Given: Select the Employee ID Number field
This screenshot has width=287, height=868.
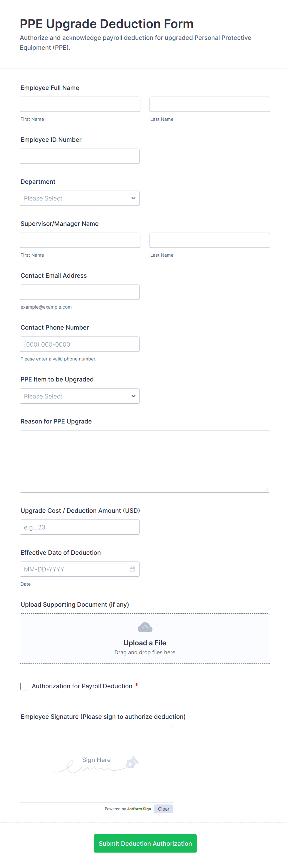Looking at the screenshot, I should (x=79, y=156).
